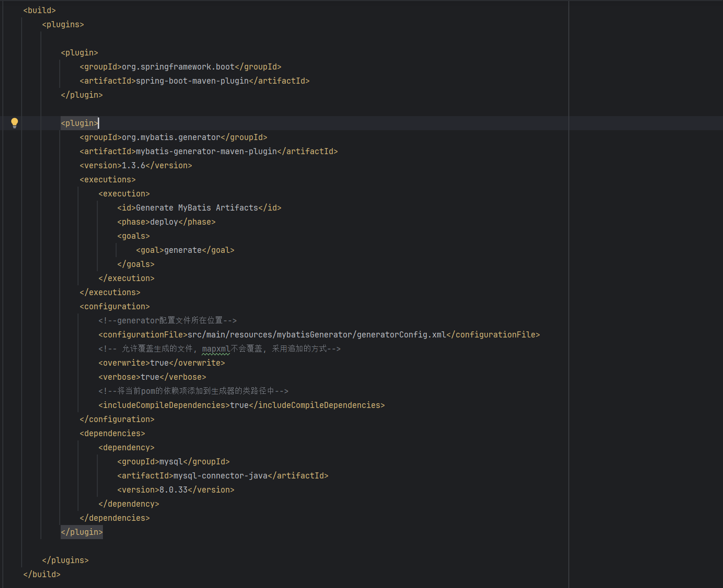Image resolution: width=723 pixels, height=588 pixels.
Task: Click the highlighted closing </plugin> tag
Action: pos(82,532)
